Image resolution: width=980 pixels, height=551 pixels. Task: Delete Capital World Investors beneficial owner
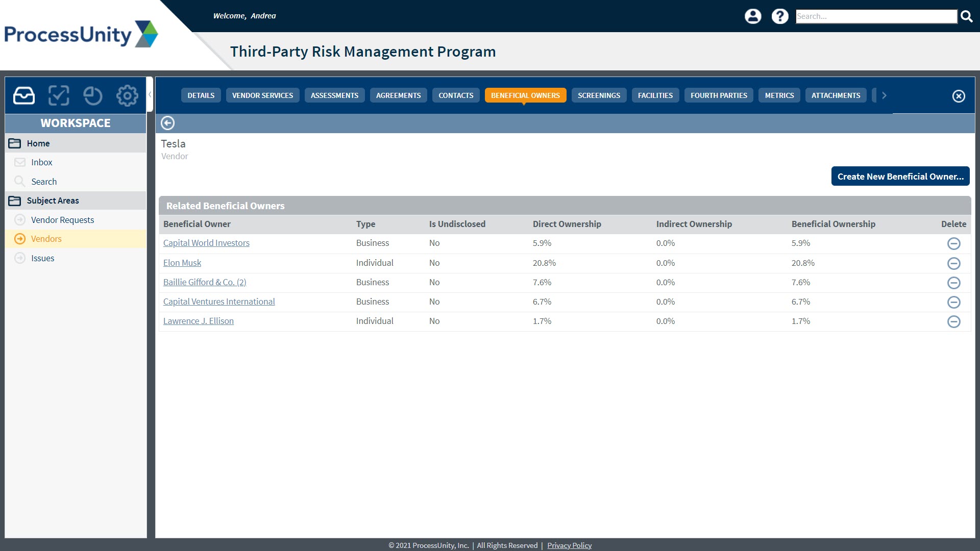point(953,243)
